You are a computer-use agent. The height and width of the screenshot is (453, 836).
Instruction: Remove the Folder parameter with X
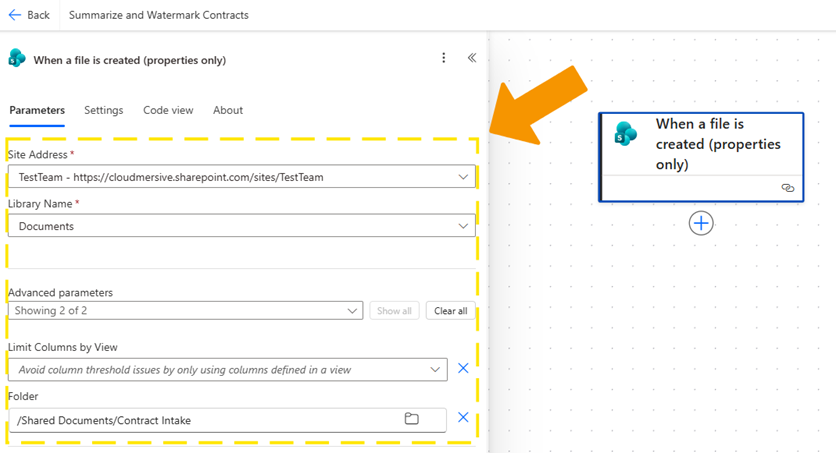[463, 417]
